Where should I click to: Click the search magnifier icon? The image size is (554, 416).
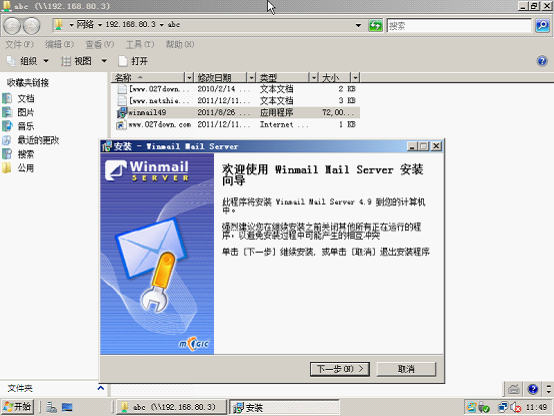[542, 25]
